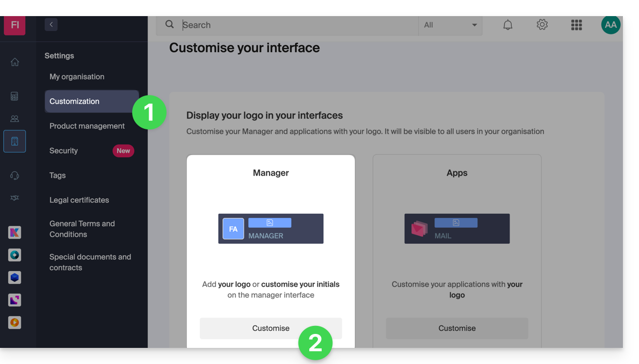Select the highlighted organisation building icon
Viewport: 639px width, 364px height.
(14, 142)
